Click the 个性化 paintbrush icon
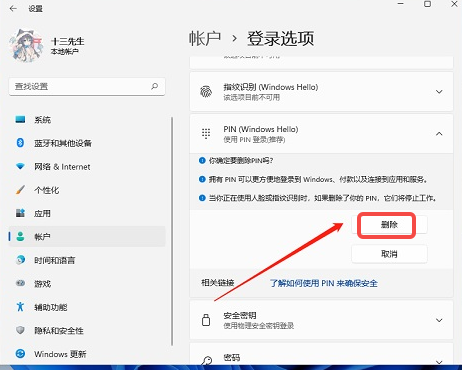 coord(20,190)
